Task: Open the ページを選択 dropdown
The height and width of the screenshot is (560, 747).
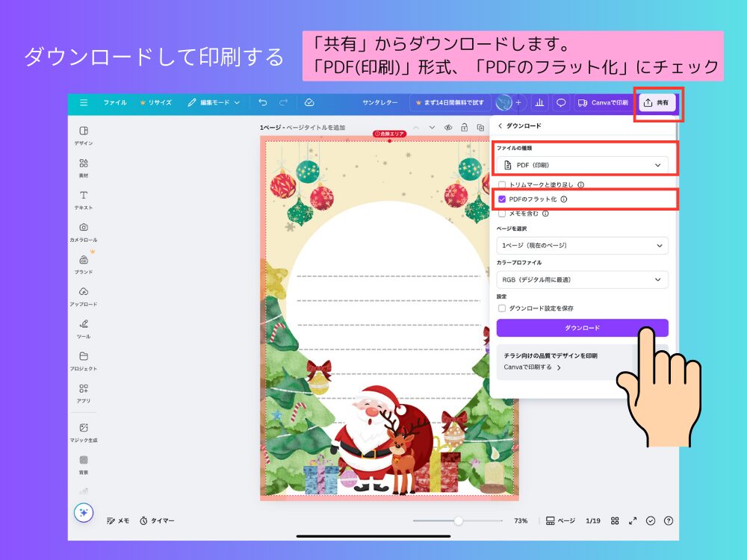Action: (583, 246)
